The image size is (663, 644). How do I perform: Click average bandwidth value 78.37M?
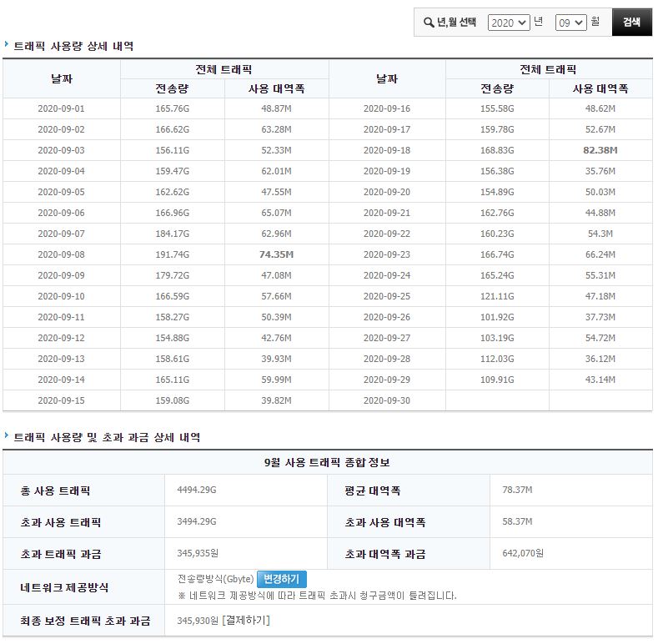coord(518,490)
